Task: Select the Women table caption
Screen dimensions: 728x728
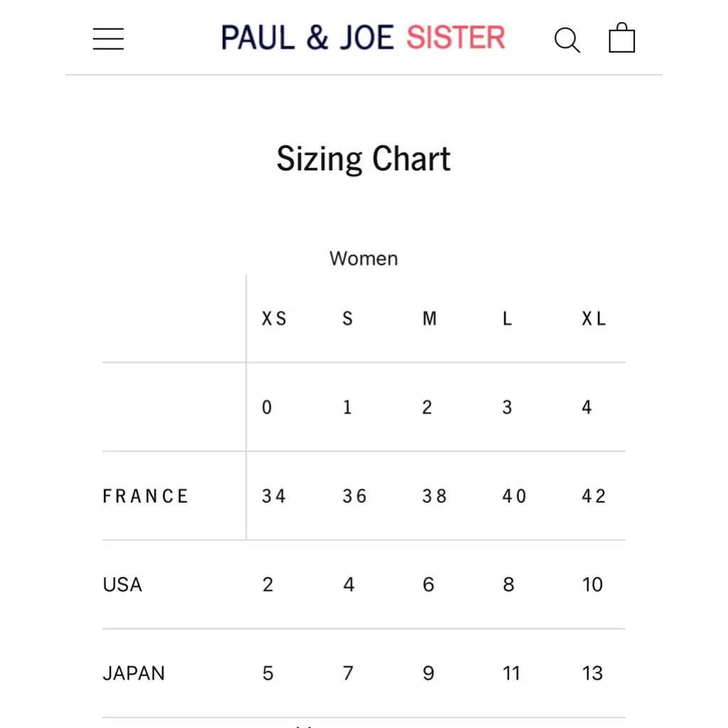Action: (x=363, y=259)
